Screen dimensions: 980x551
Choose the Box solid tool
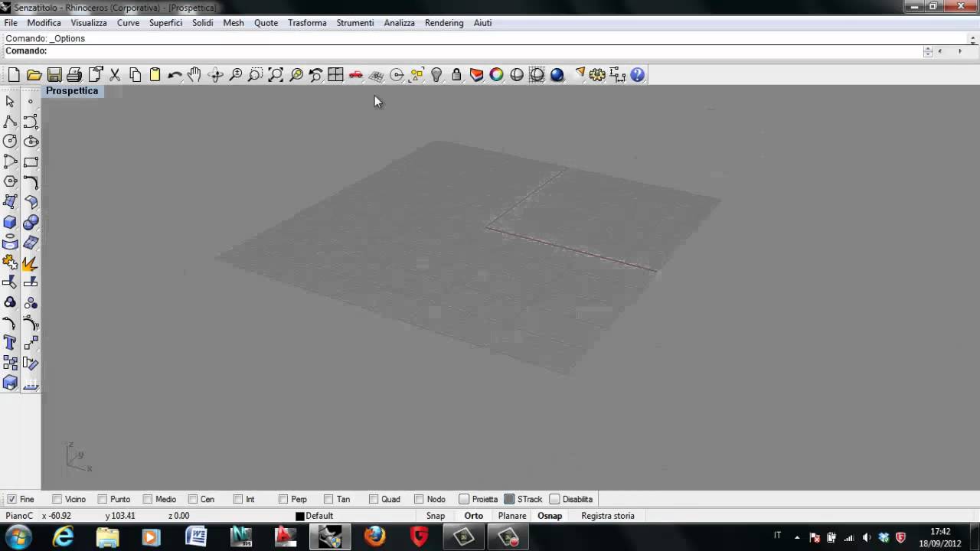click(10, 222)
